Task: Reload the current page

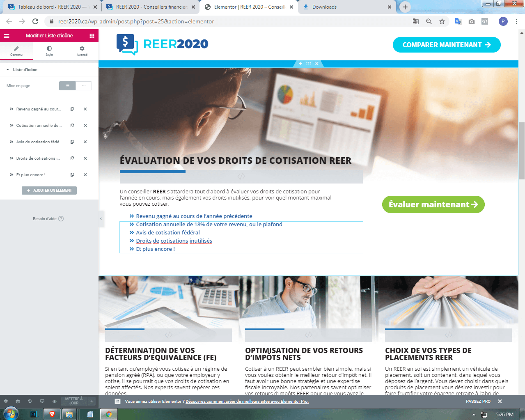Action: (35, 21)
